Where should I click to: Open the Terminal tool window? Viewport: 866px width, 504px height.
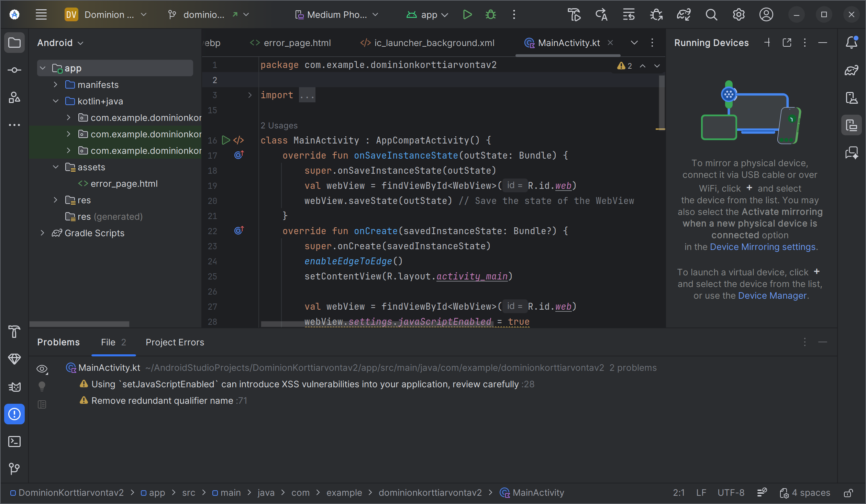pyautogui.click(x=14, y=442)
